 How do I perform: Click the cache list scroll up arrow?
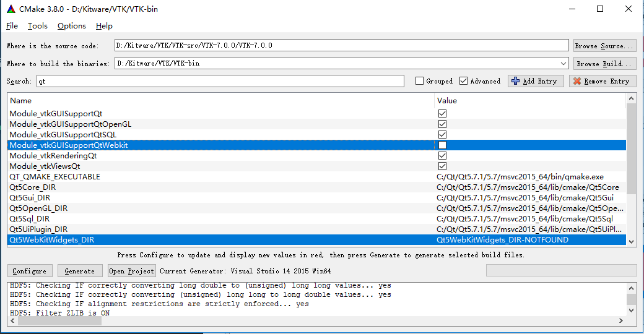(x=631, y=98)
